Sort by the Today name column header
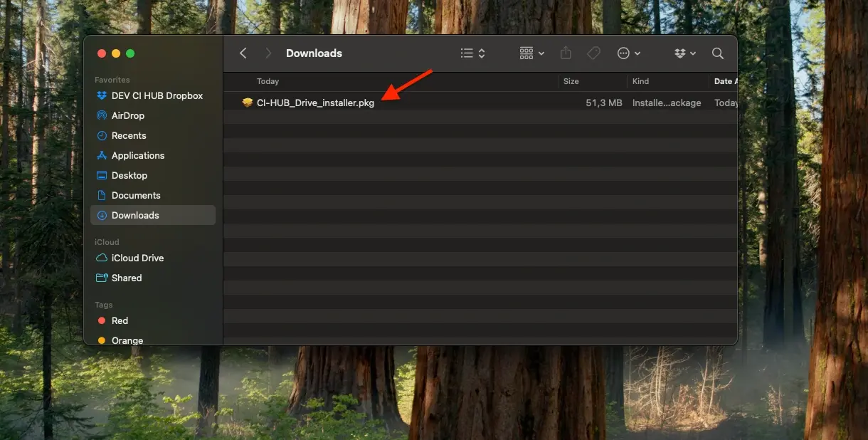The width and height of the screenshot is (868, 440). pos(268,81)
